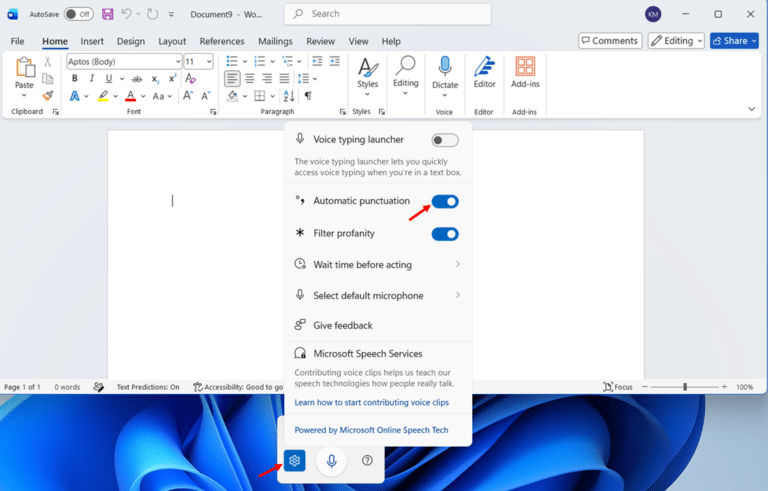Toggle AutoSave switch

(x=78, y=14)
